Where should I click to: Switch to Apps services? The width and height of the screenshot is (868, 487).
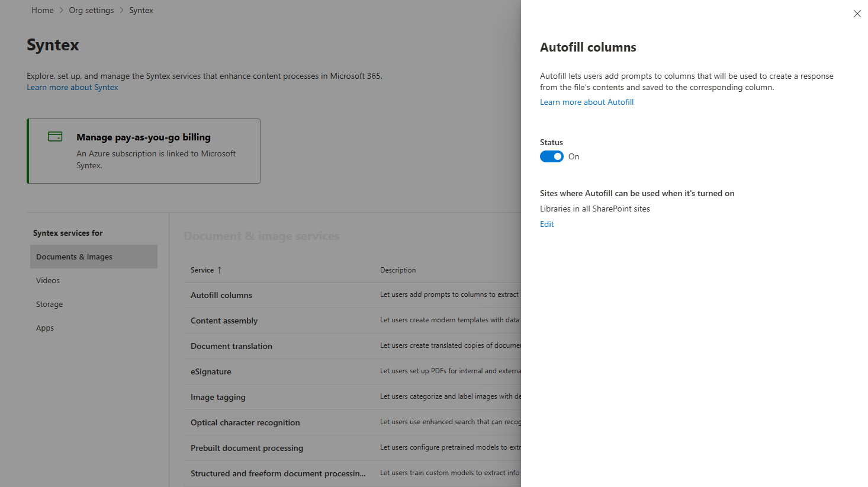pos(45,328)
